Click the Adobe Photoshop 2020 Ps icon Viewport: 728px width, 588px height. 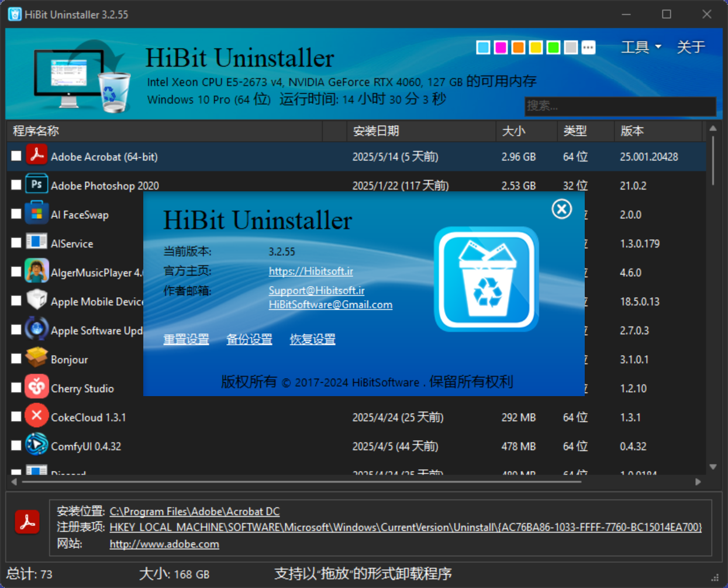click(37, 185)
